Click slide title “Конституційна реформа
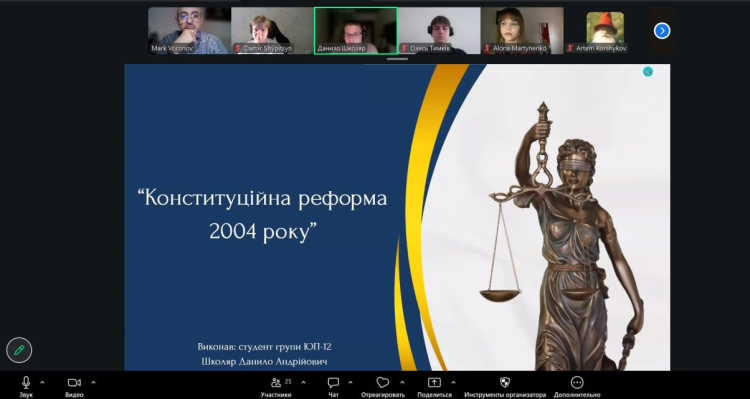The width and height of the screenshot is (750, 399). point(262,199)
